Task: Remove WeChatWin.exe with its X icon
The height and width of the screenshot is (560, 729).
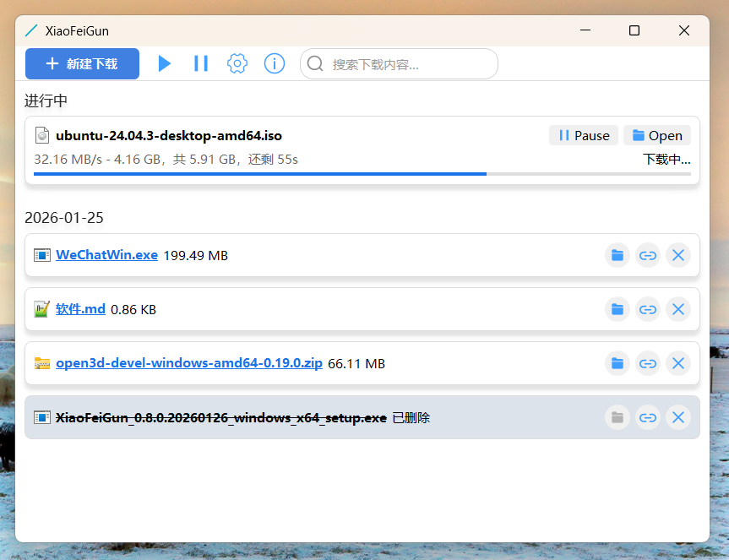Action: tap(677, 254)
